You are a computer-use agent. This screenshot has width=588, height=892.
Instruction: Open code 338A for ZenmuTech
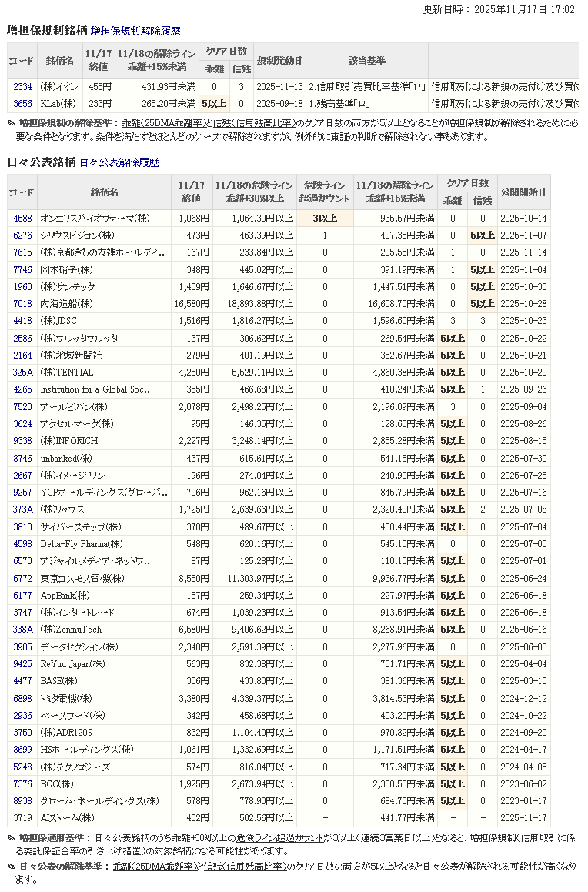point(22,630)
